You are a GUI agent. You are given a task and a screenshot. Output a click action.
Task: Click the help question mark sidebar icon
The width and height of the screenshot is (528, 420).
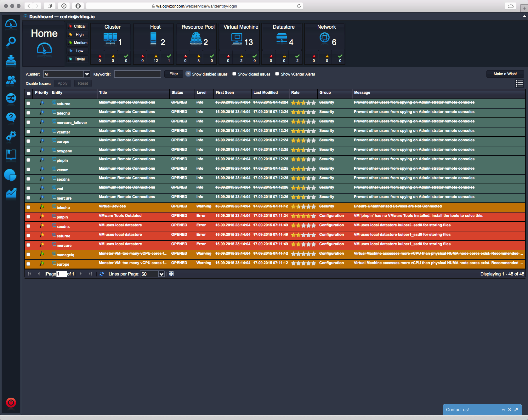point(11,117)
